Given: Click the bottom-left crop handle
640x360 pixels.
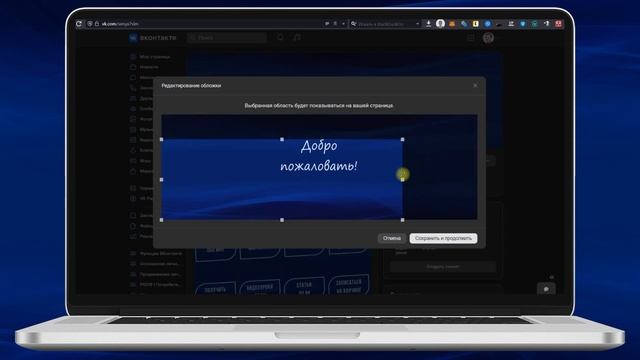Looking at the screenshot, I should click(162, 220).
